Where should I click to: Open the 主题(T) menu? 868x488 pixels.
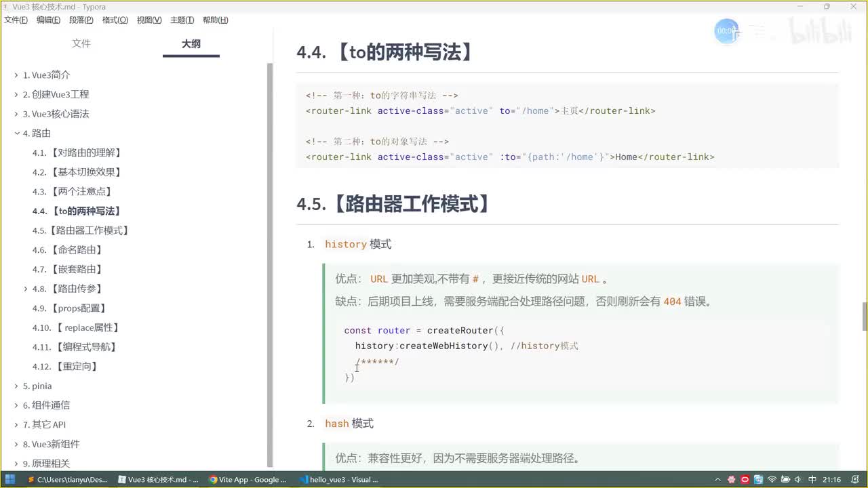point(182,20)
